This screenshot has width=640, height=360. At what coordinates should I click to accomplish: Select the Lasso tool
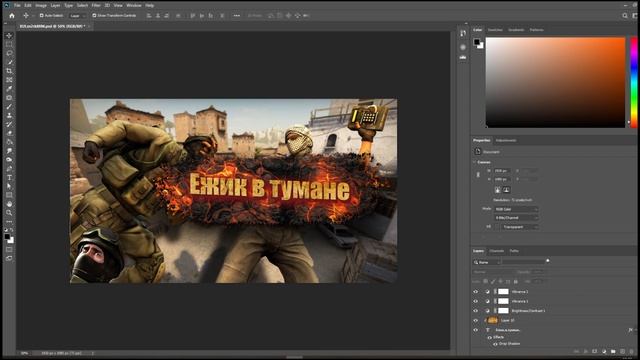pyautogui.click(x=9, y=53)
